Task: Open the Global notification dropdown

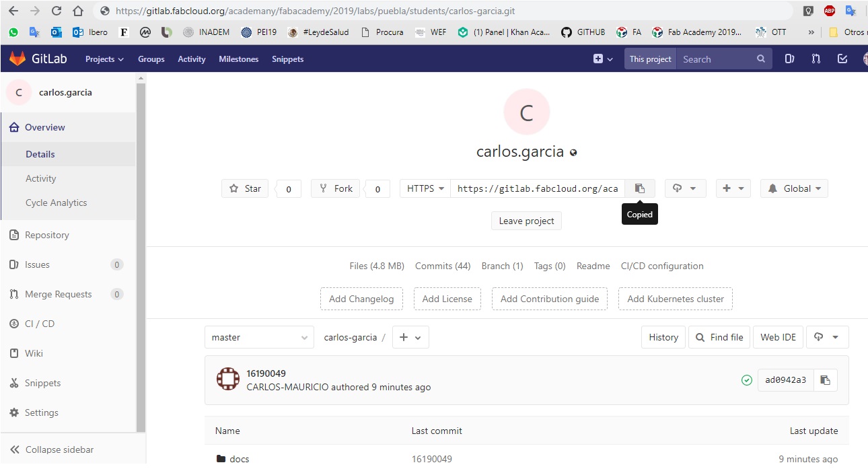Action: tap(794, 188)
